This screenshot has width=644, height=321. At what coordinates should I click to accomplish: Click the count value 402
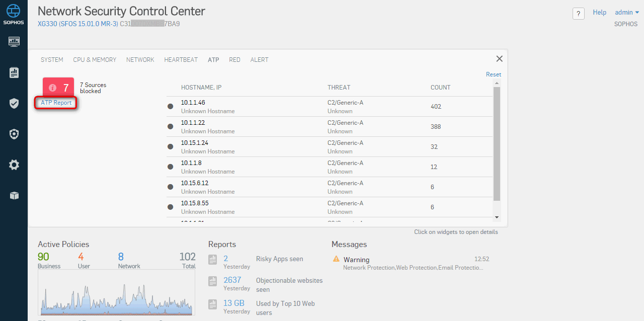(436, 107)
